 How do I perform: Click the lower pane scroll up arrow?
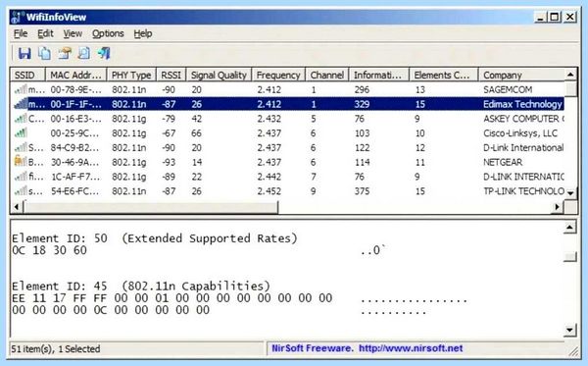point(570,227)
